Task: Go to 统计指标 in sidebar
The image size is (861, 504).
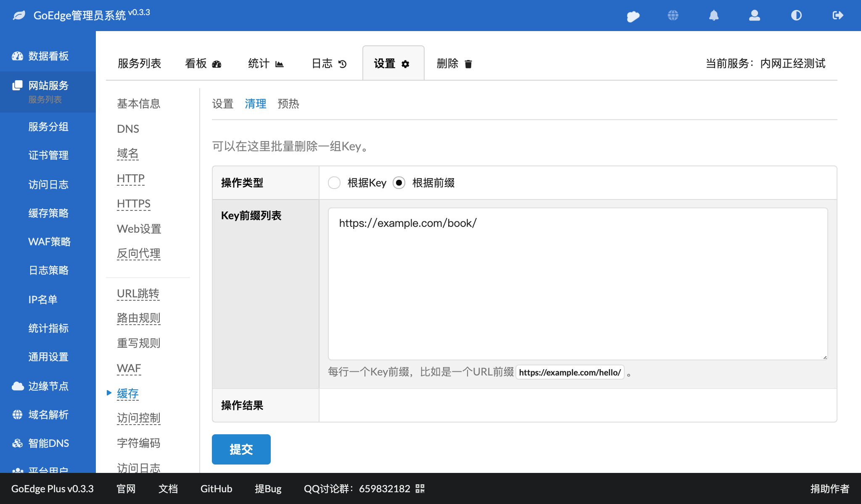Action: point(48,328)
